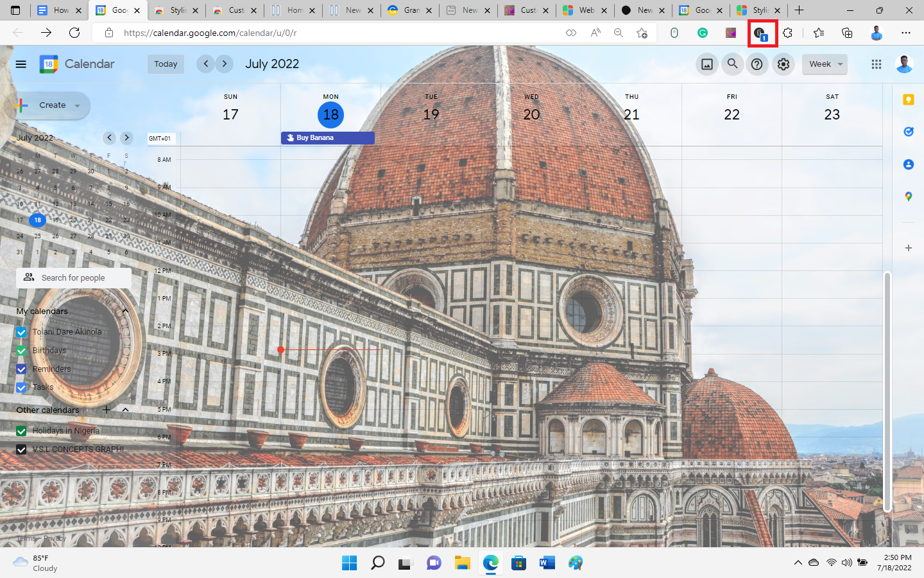Select Saturday 23 date header
924x578 pixels.
tap(832, 115)
